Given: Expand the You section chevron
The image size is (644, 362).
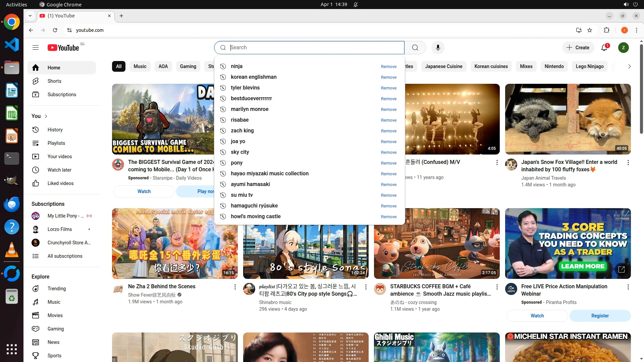Looking at the screenshot, I should coord(46,116).
